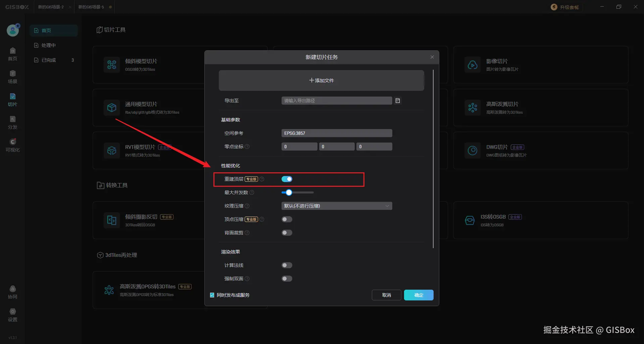
Task: Click the third 零点坐标 input
Action: [x=374, y=147]
